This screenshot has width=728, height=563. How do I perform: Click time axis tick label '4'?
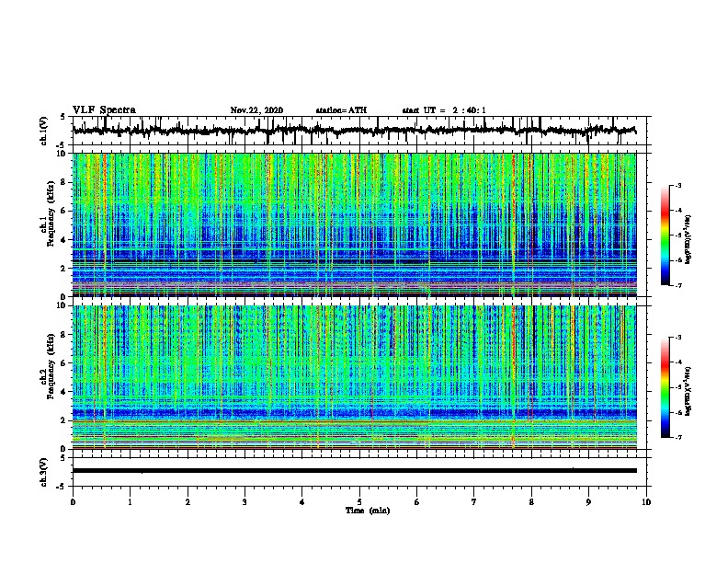tap(302, 502)
